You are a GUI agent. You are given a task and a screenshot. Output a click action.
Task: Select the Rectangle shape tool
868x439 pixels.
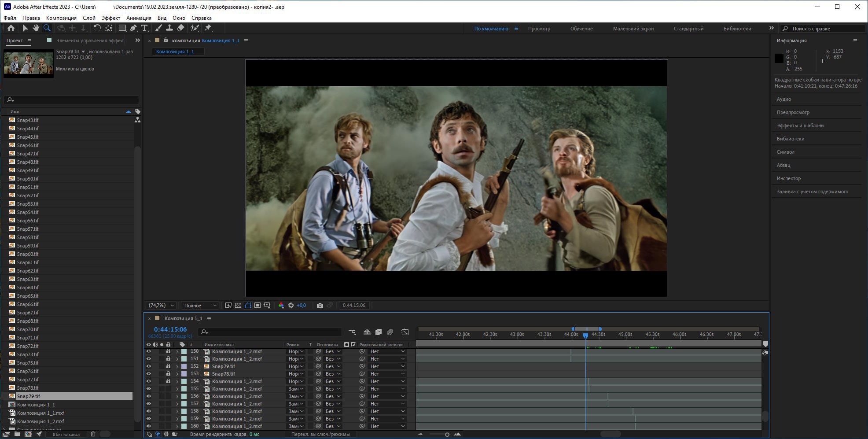[x=122, y=28]
